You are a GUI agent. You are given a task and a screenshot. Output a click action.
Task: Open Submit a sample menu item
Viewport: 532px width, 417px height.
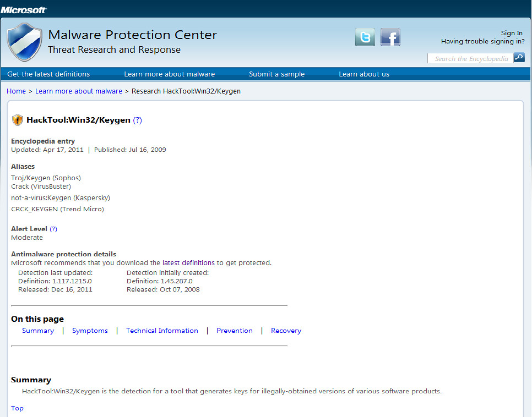[x=276, y=74]
